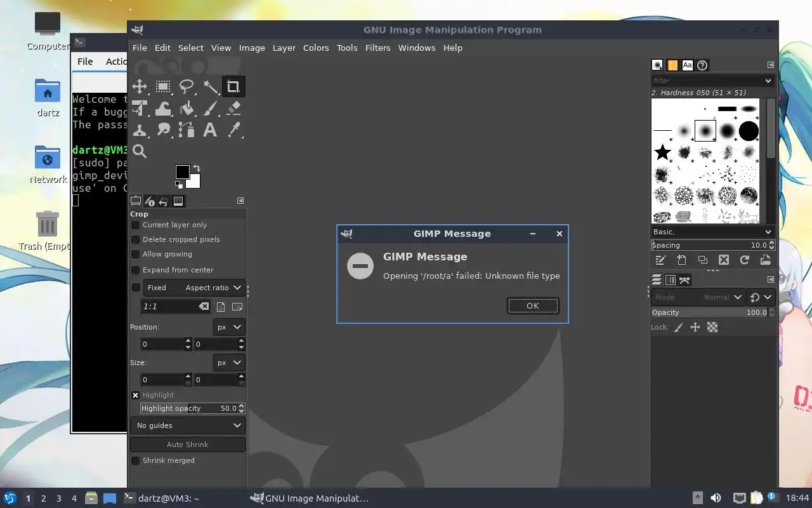Select the Fuzzy Select magic wand tool
This screenshot has width=812, height=508.
[x=210, y=86]
